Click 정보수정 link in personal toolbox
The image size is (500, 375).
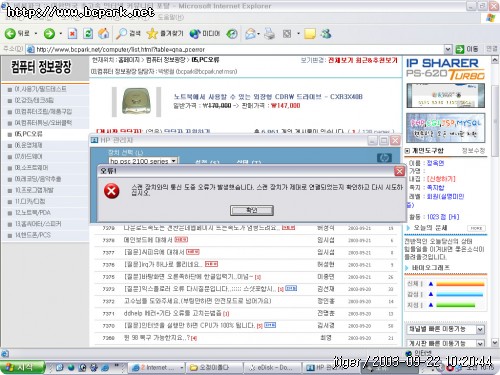click(473, 151)
